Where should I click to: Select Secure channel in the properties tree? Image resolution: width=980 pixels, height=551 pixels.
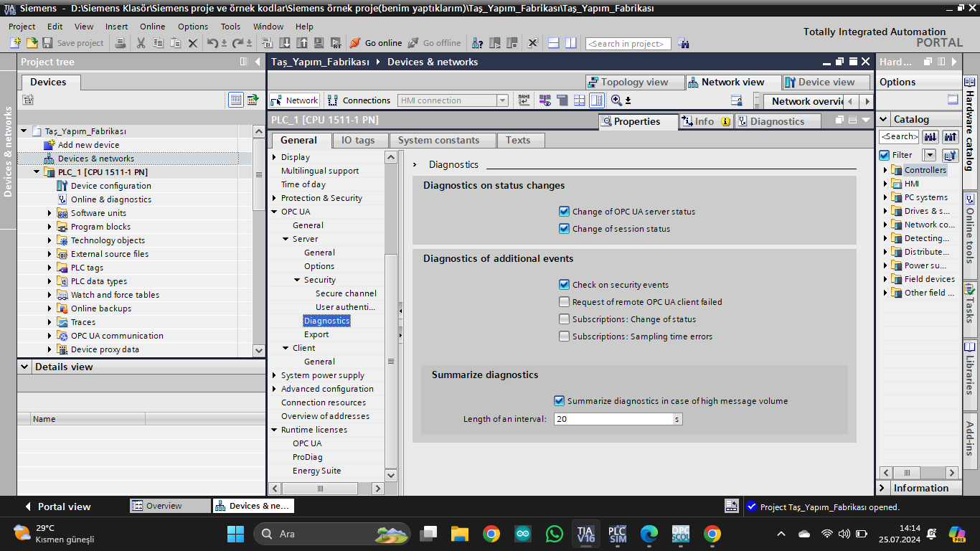346,293
